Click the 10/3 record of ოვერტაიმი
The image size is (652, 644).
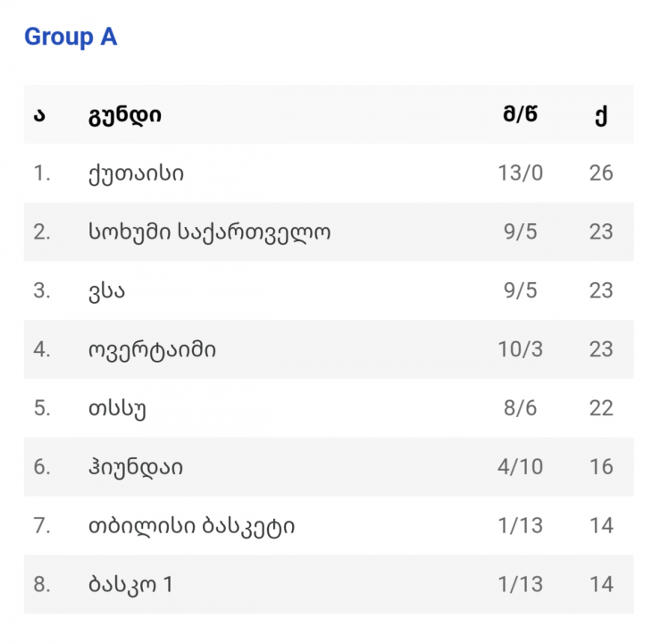click(520, 349)
